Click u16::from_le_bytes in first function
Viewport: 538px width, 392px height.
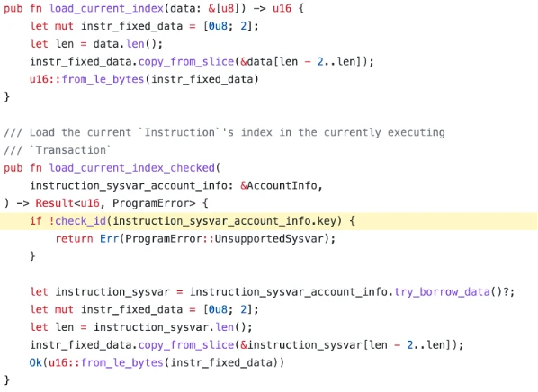coord(86,79)
